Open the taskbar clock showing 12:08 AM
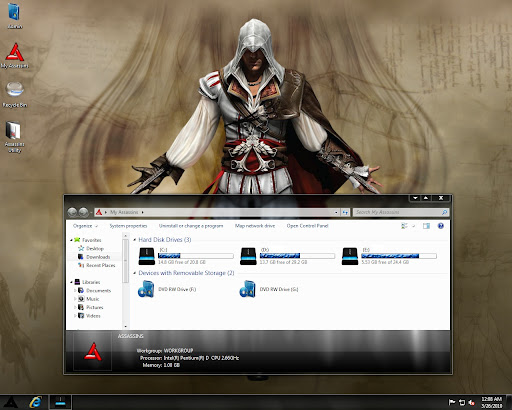 (x=492, y=402)
